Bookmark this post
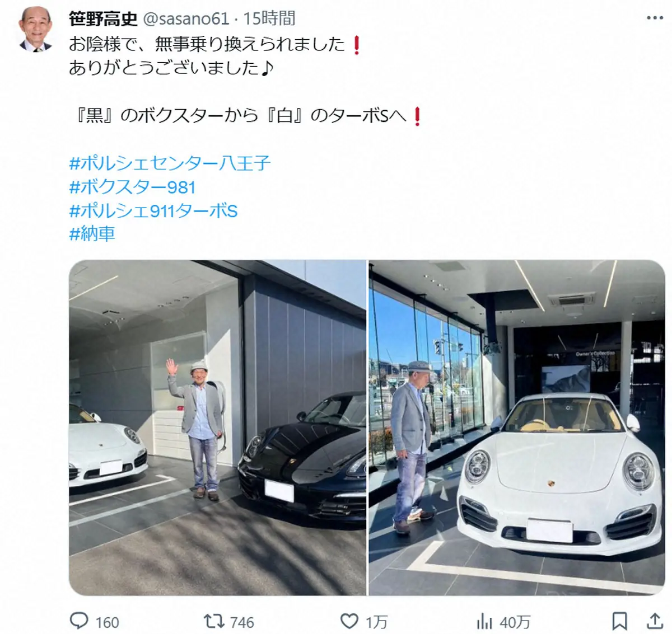This screenshot has width=672, height=634. (x=619, y=621)
